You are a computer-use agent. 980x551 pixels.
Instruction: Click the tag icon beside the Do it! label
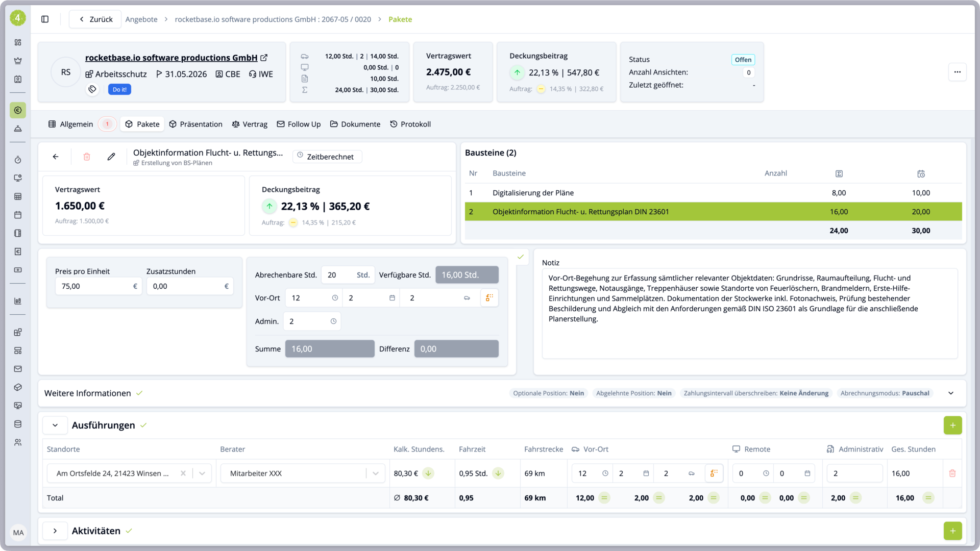click(92, 89)
